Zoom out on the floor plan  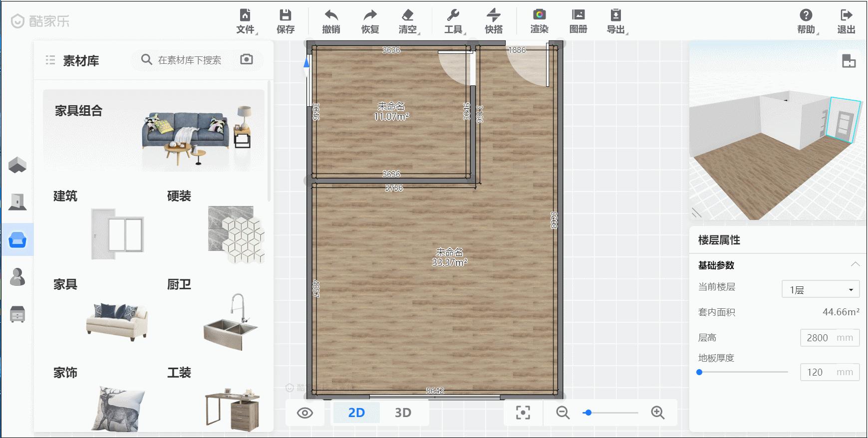coord(563,413)
